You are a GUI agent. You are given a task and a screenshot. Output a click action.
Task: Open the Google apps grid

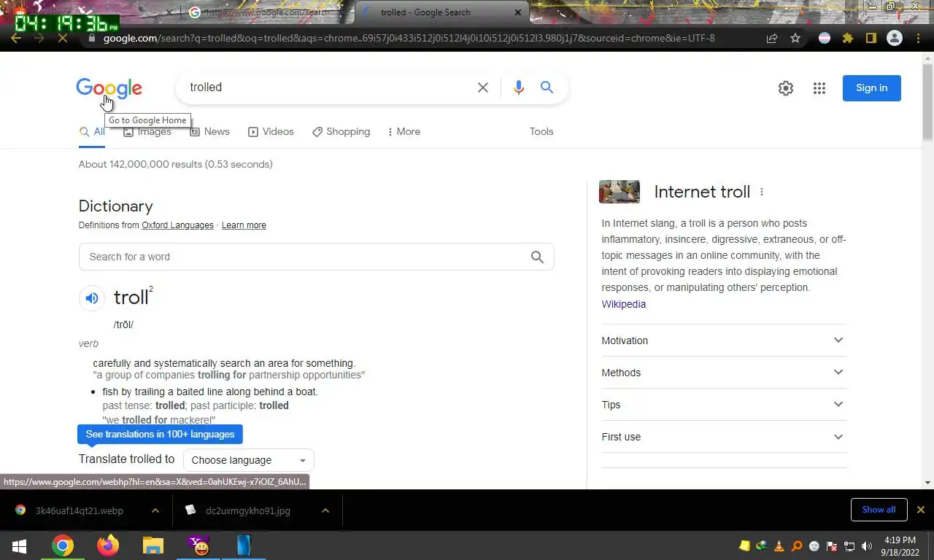(x=819, y=88)
